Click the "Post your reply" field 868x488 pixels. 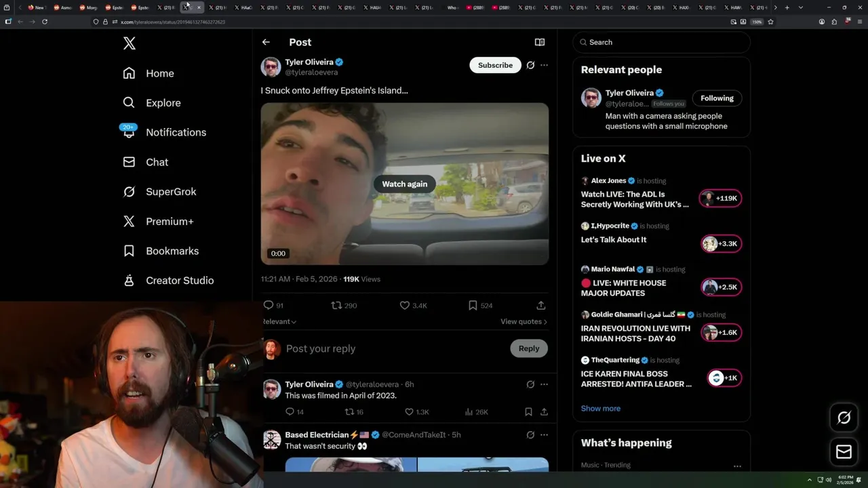[x=393, y=348]
